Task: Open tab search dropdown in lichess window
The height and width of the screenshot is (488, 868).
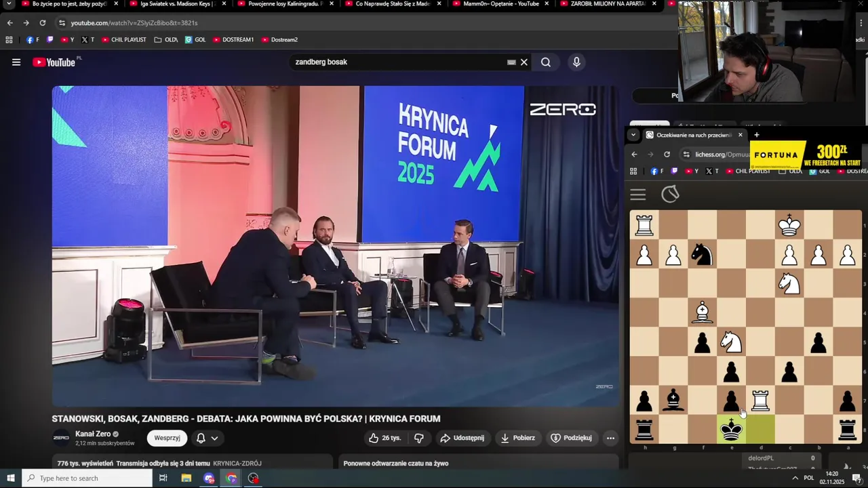Action: pos(633,135)
